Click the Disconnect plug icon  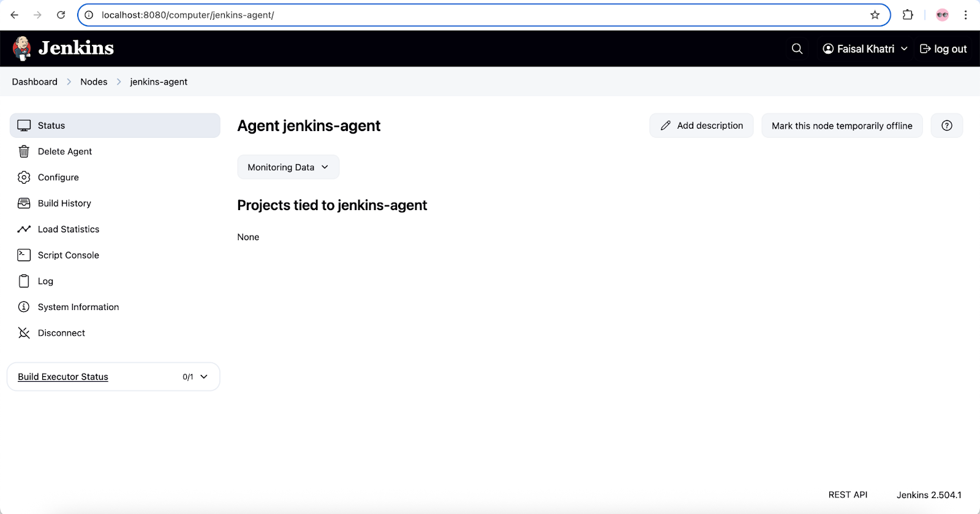(x=24, y=333)
